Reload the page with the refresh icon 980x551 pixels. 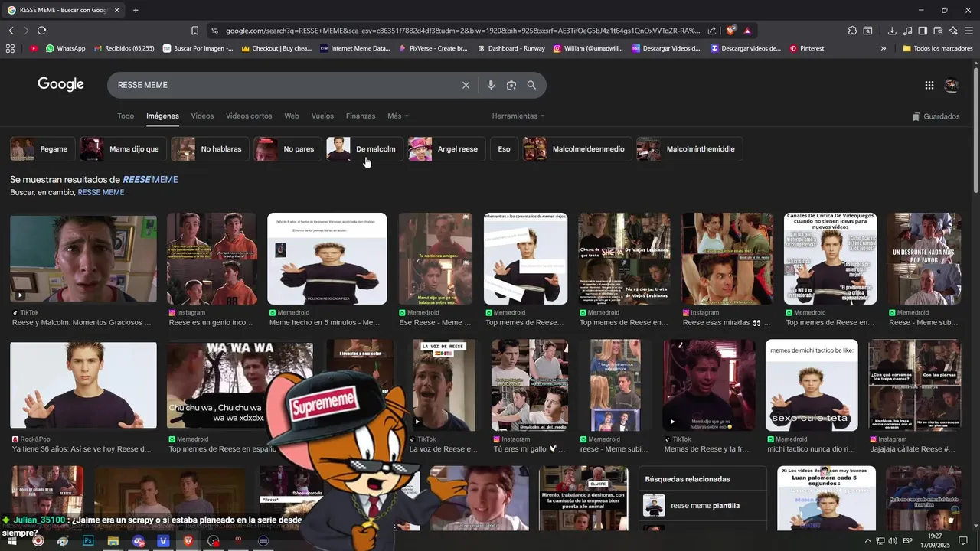41,31
